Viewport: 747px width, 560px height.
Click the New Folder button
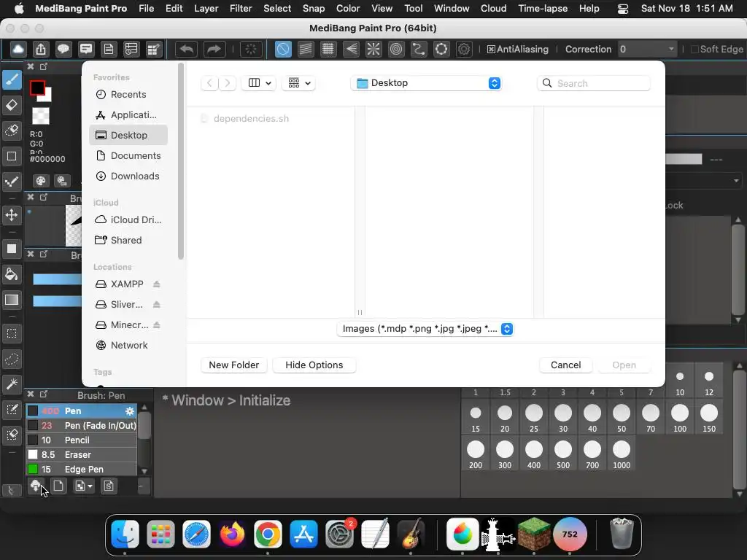(x=234, y=365)
